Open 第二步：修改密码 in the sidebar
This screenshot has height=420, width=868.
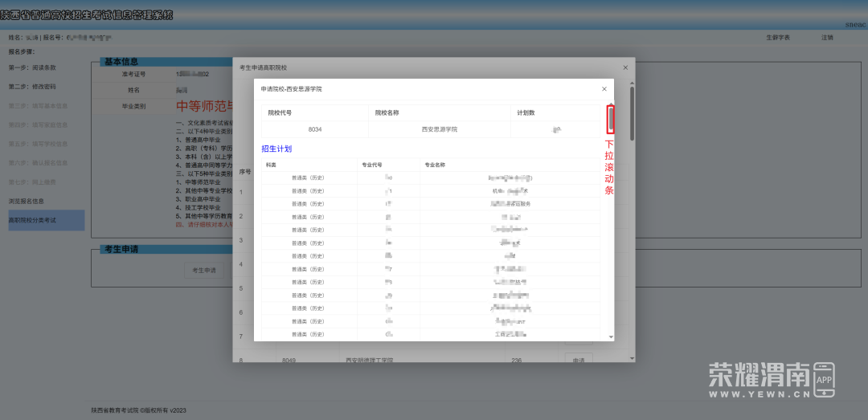pos(32,87)
